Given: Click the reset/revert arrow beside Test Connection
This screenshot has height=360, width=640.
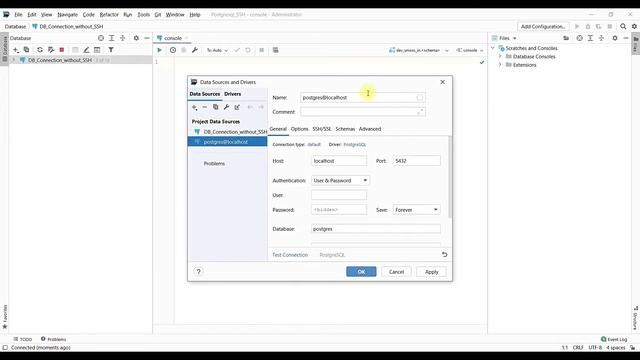Looking at the screenshot, I should tap(444, 255).
